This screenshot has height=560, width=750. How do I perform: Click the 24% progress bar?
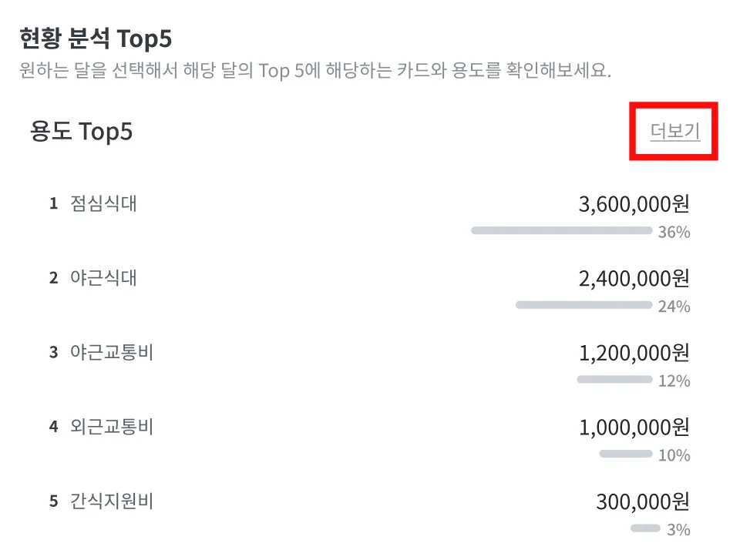tap(584, 305)
